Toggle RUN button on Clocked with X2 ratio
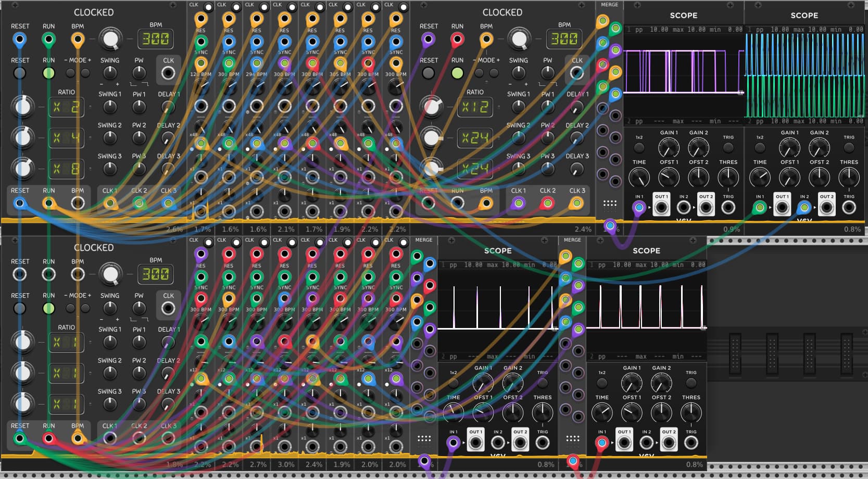The image size is (868, 479). click(48, 73)
